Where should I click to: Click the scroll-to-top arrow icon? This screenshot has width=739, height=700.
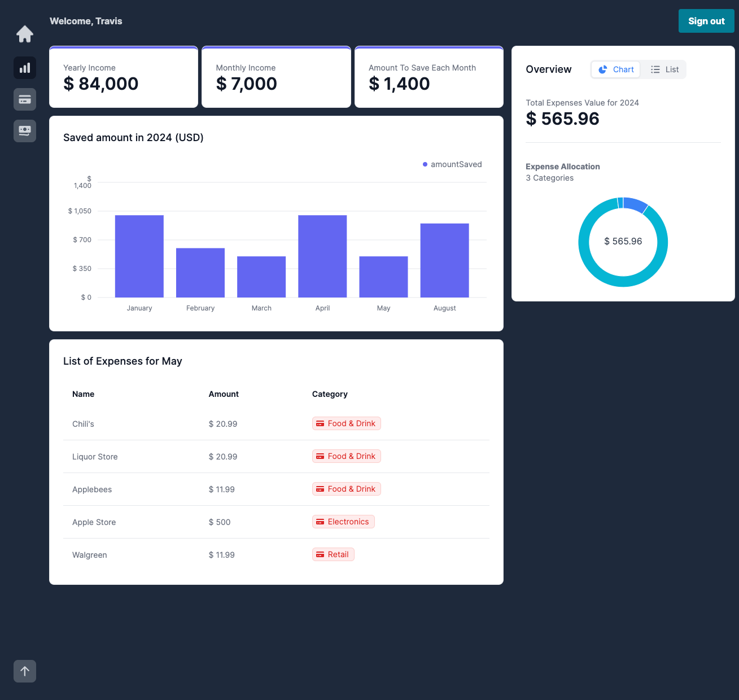pyautogui.click(x=25, y=671)
